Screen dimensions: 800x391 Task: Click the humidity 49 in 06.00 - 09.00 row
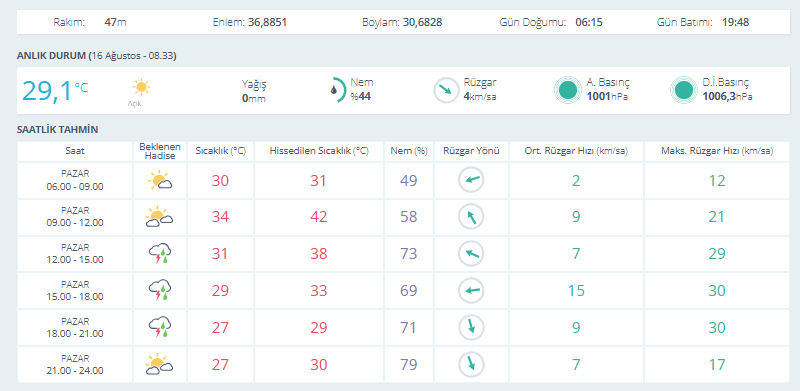point(409,180)
